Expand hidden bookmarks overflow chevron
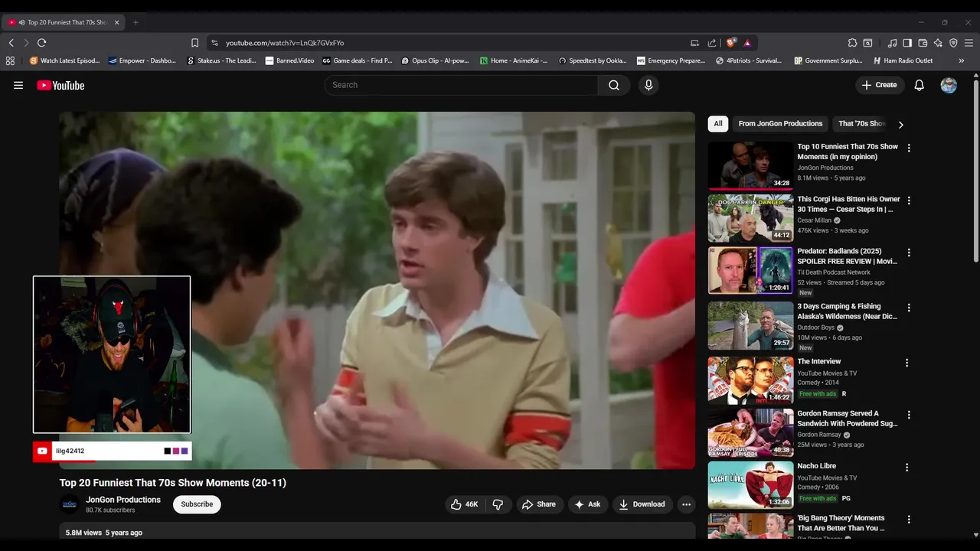Screen dimensions: 980x551 click(962, 60)
